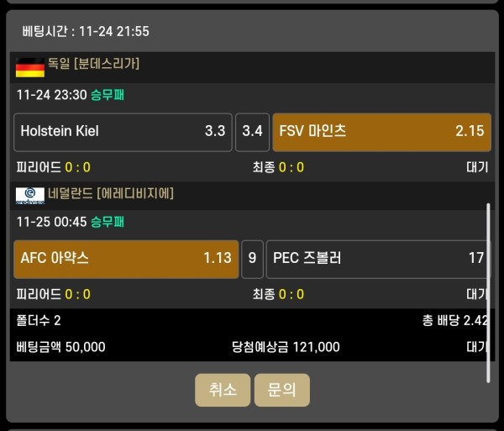Image resolution: width=504 pixels, height=431 pixels.
Task: Click the 독일 [분데스리가] league header
Action: pos(93,64)
